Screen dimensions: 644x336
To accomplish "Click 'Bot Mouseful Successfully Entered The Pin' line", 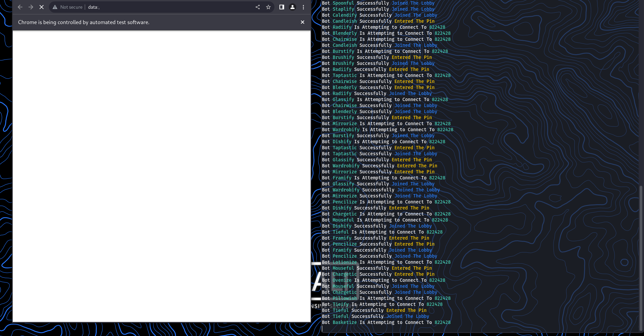I will tap(377, 268).
